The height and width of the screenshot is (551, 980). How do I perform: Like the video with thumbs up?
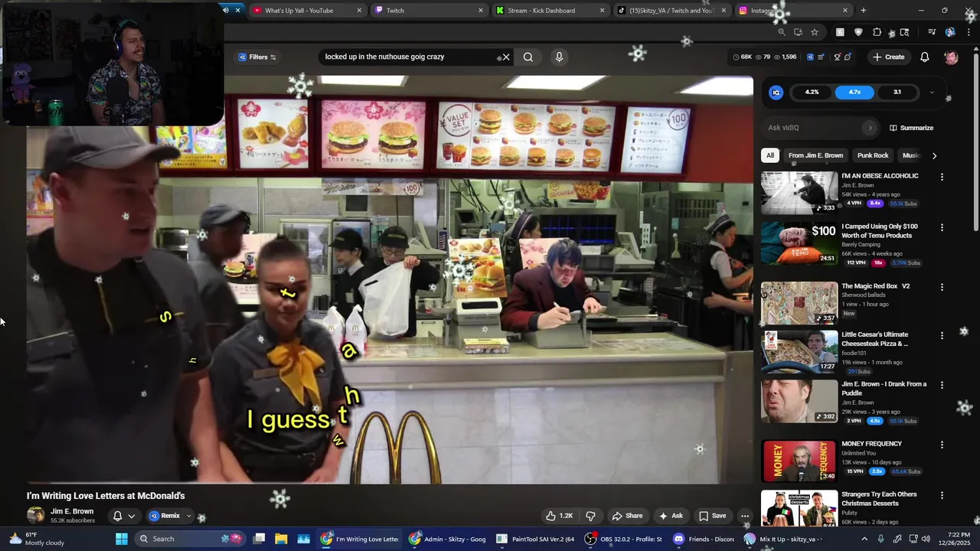tap(559, 516)
